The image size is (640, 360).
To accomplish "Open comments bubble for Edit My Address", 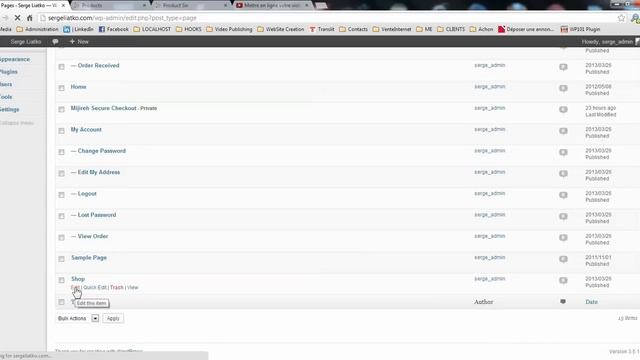I will (563, 173).
